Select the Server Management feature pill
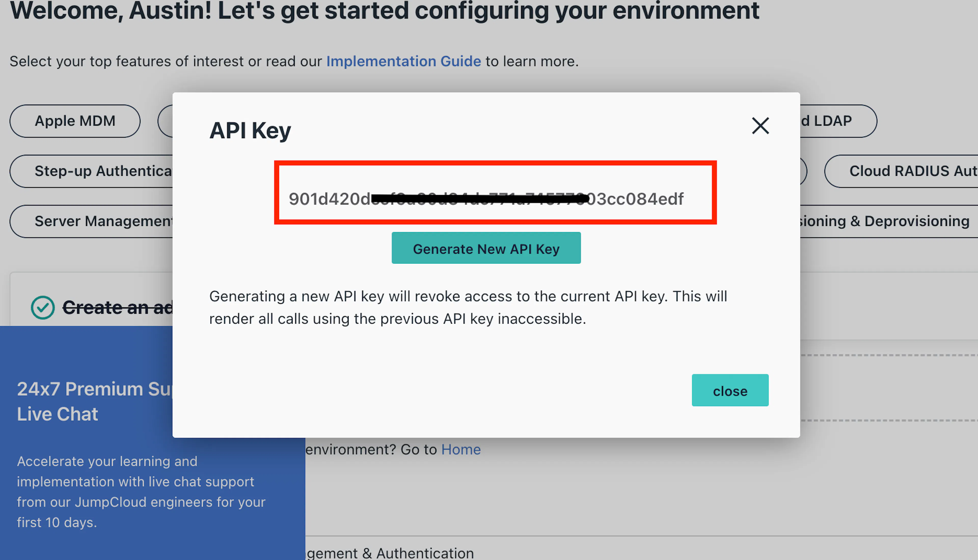Screen dimensions: 978x560 point(91,221)
